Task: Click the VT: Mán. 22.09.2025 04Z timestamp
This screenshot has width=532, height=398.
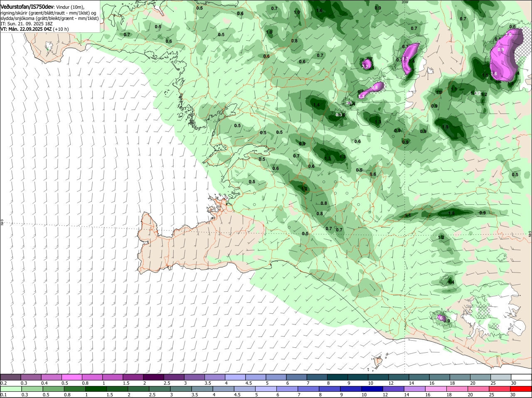Action: (x=26, y=29)
